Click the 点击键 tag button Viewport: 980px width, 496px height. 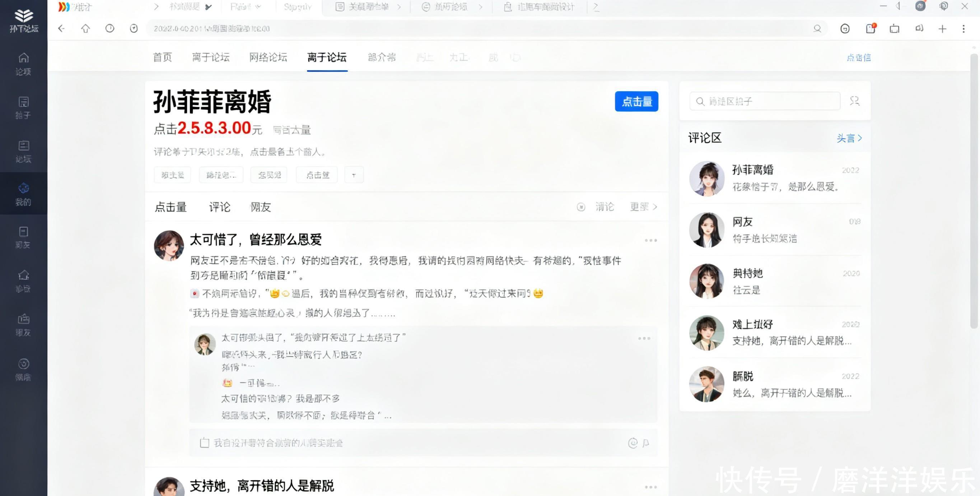(317, 175)
